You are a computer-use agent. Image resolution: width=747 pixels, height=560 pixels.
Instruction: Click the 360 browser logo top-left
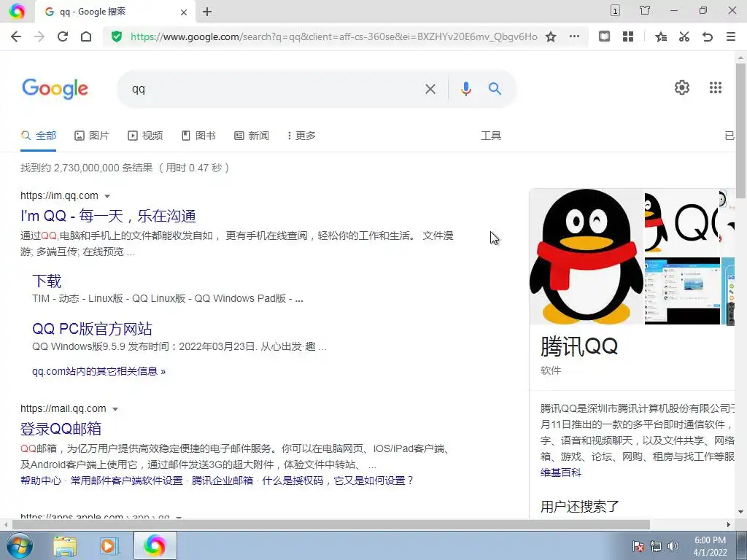coord(17,11)
